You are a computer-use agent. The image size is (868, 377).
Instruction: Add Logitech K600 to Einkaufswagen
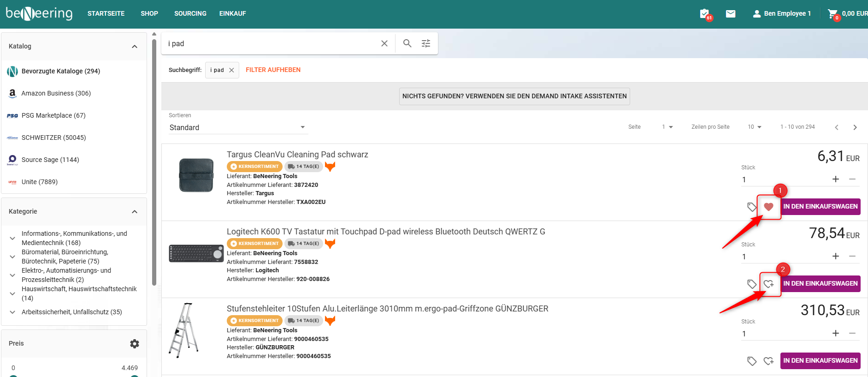820,284
